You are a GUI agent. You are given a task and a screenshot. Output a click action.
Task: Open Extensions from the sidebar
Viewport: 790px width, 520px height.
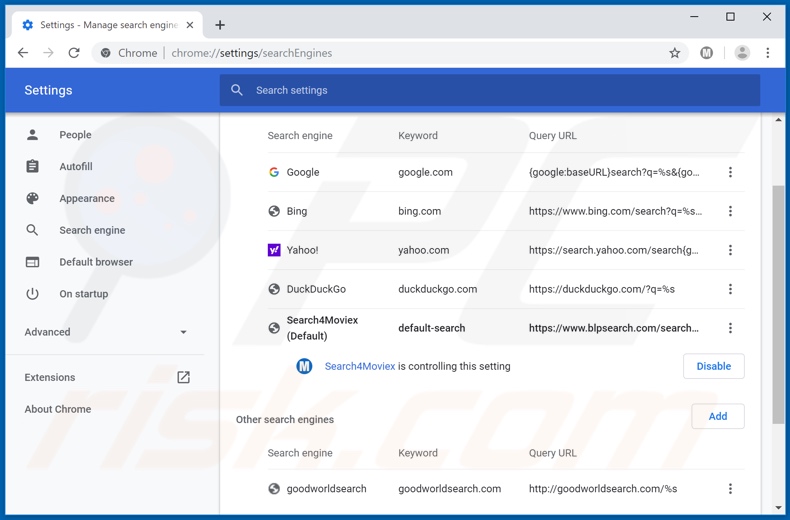(50, 377)
